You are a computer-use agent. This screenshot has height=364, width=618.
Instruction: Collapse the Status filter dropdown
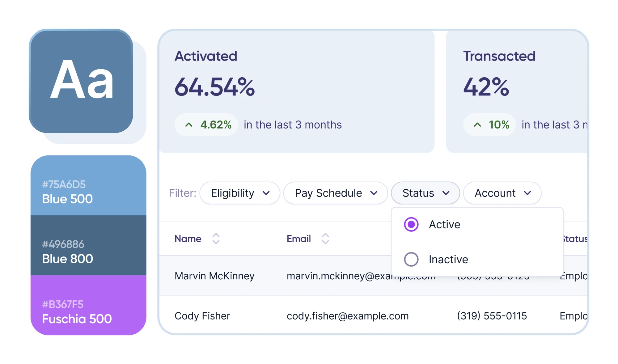pyautogui.click(x=425, y=193)
